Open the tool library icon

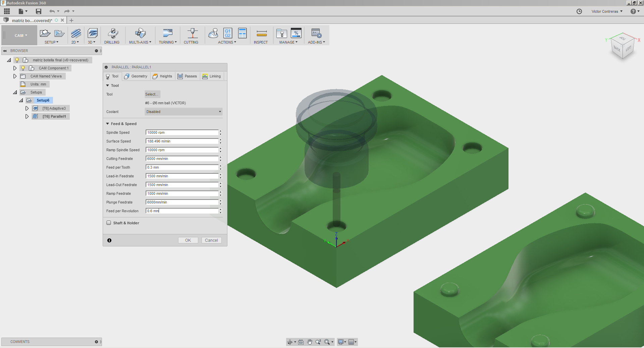click(281, 33)
